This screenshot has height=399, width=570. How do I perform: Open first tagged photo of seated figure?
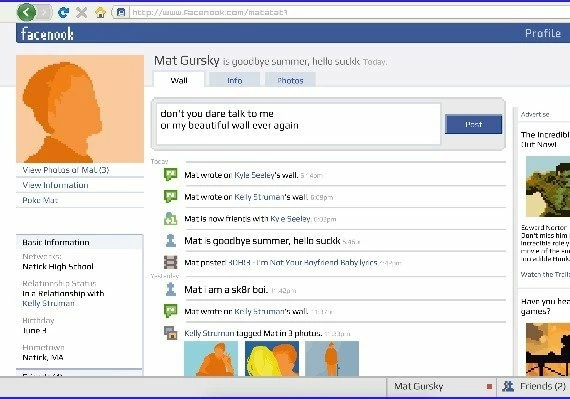(x=211, y=358)
